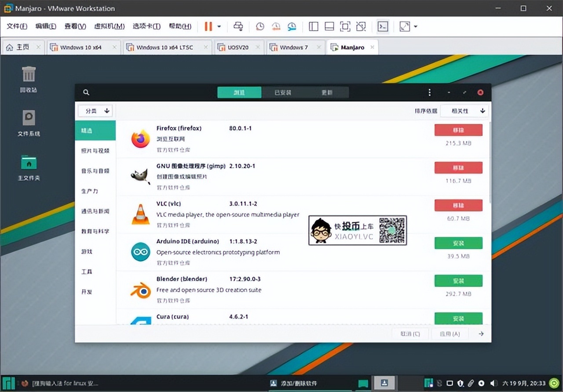Open the category dropdown above the sidebar

click(96, 111)
